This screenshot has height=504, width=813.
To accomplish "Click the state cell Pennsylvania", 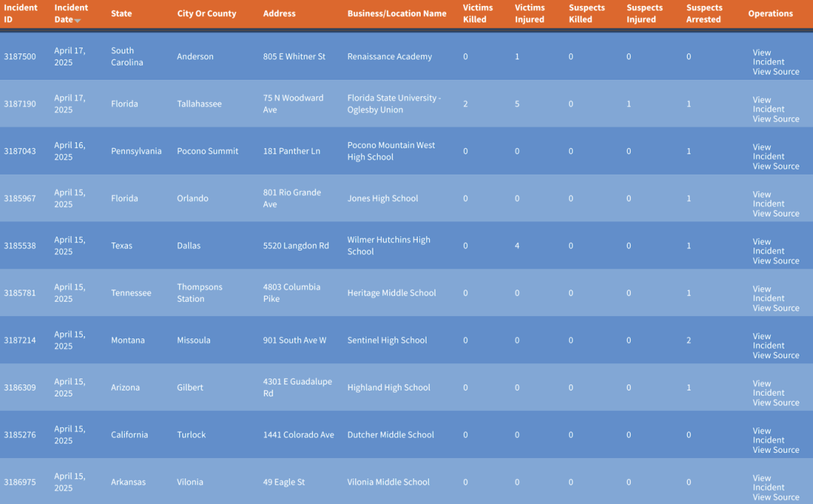I will 136,150.
